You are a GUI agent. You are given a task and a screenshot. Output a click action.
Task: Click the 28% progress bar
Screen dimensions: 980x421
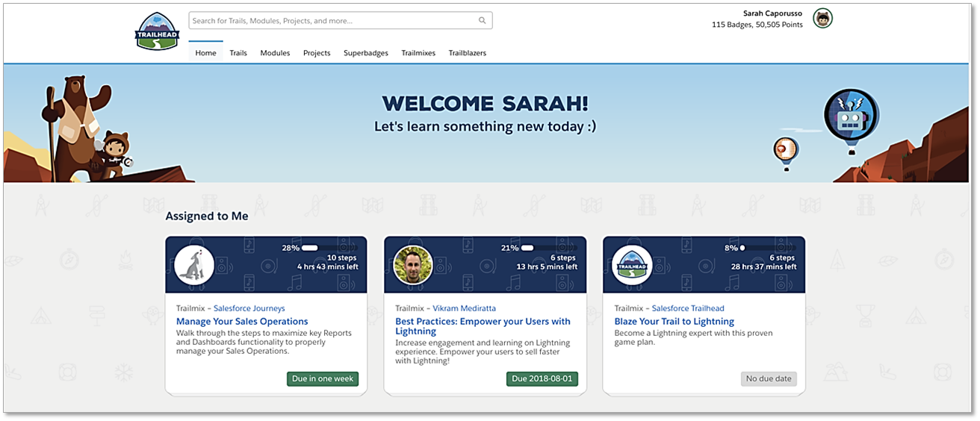[329, 247]
